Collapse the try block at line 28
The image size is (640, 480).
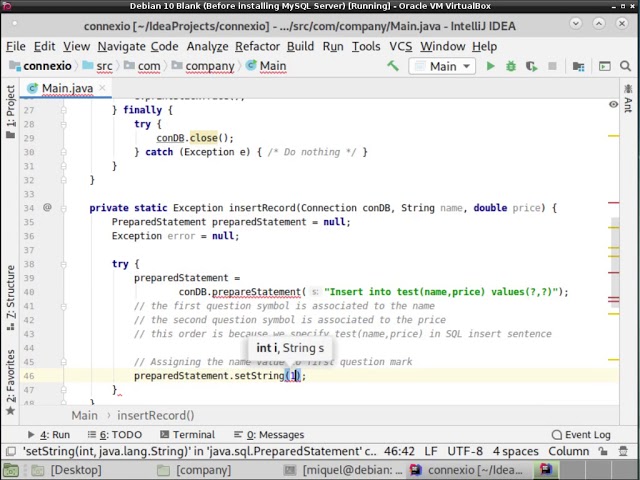[x=64, y=124]
